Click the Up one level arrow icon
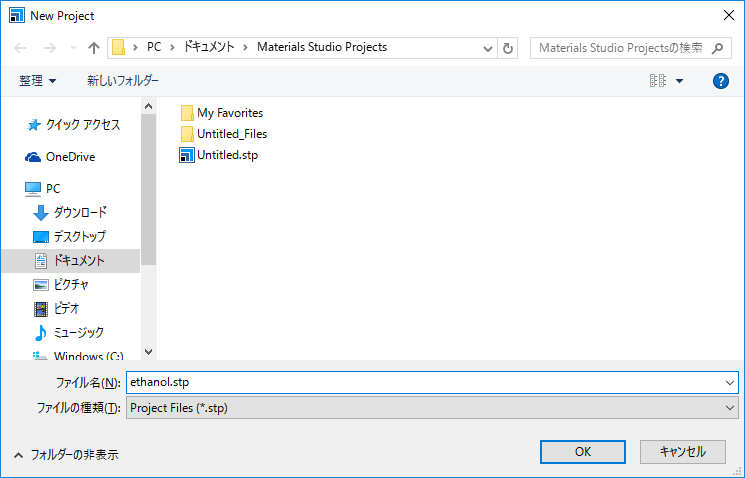 click(94, 47)
